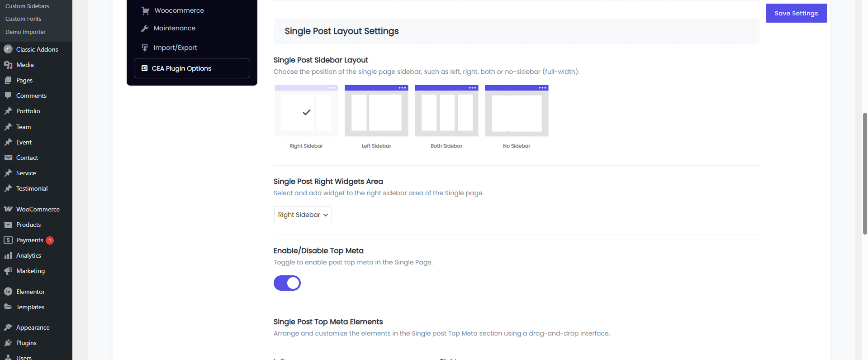Select the Right Sidebar layout thumbnail
This screenshot has width=868, height=360.
pyautogui.click(x=306, y=111)
